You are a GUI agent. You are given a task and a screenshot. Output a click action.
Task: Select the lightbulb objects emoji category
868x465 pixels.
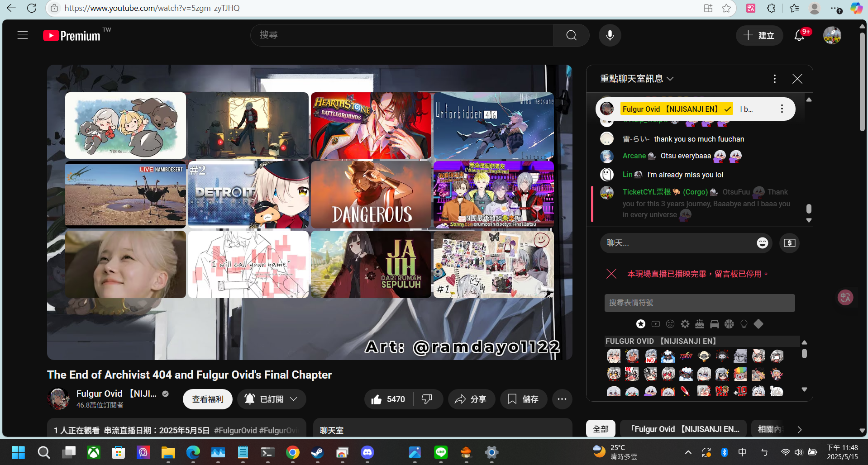pyautogui.click(x=744, y=324)
